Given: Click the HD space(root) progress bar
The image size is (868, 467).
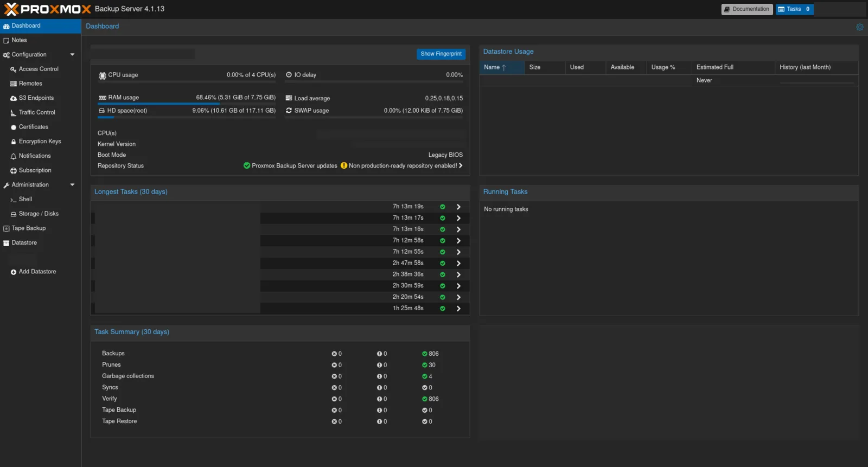Looking at the screenshot, I should 187,117.
